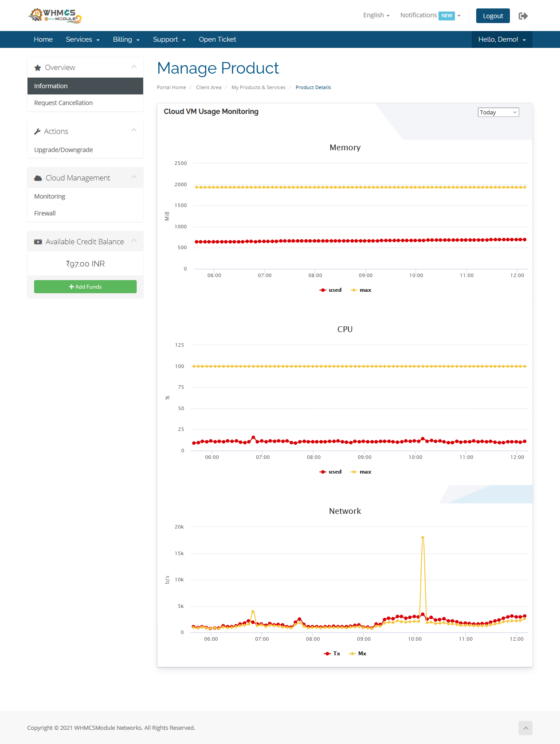
Task: Go to Home in the navbar
Action: point(43,39)
